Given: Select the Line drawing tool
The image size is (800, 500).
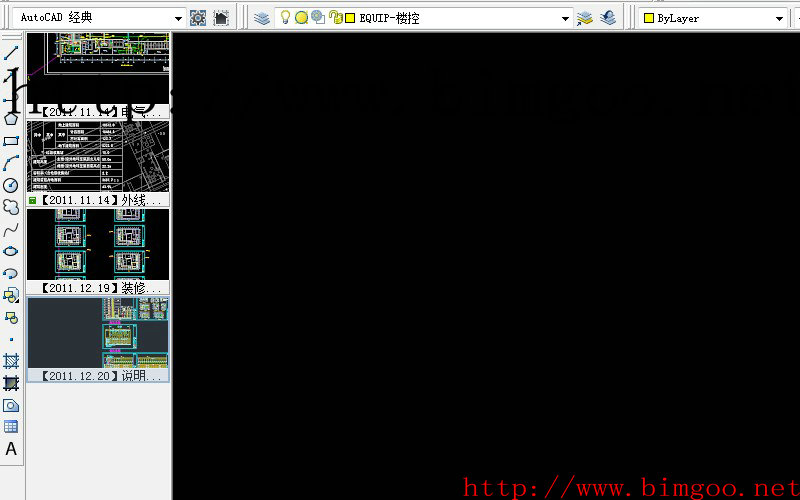Looking at the screenshot, I should pos(11,53).
